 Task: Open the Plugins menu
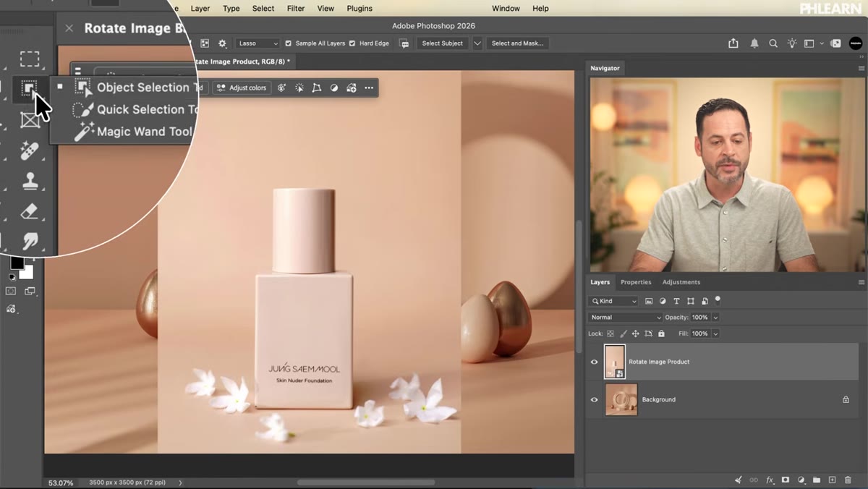tap(359, 9)
